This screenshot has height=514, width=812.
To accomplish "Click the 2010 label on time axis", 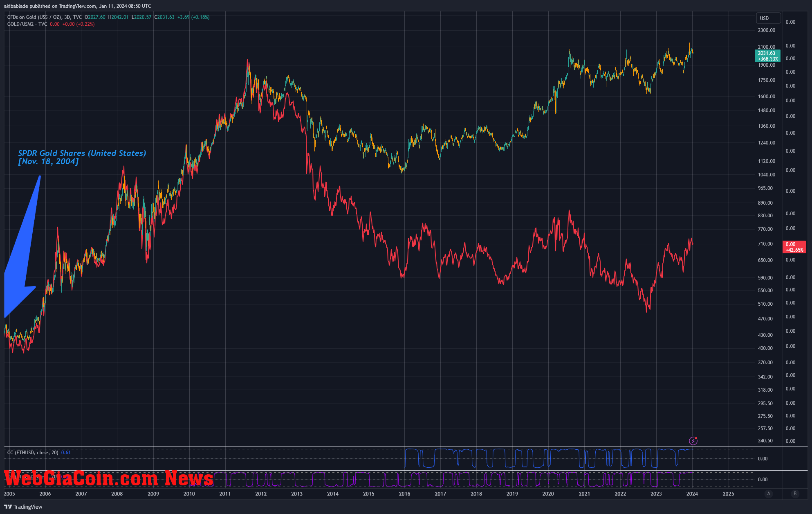I will point(189,494).
